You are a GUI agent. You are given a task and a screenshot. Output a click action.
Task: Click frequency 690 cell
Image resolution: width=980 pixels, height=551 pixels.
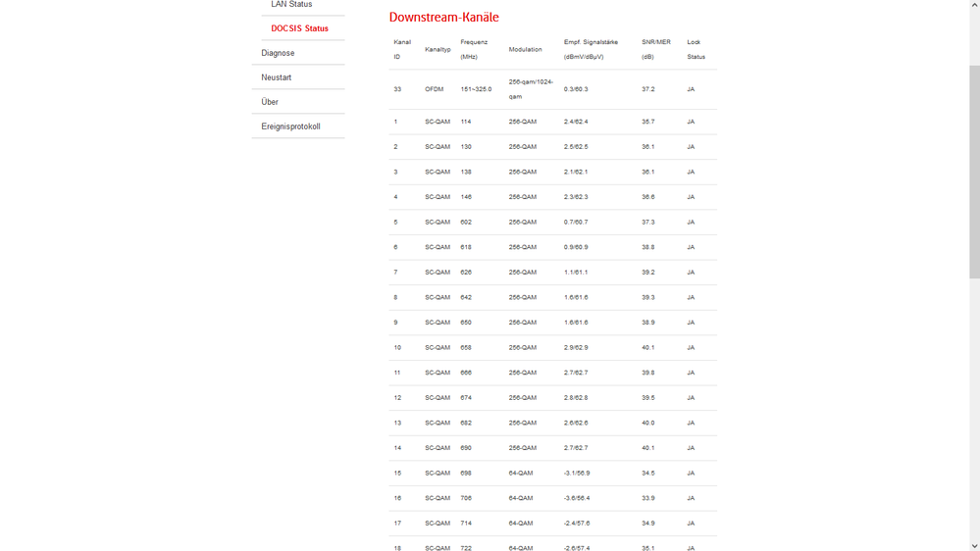pyautogui.click(x=466, y=448)
